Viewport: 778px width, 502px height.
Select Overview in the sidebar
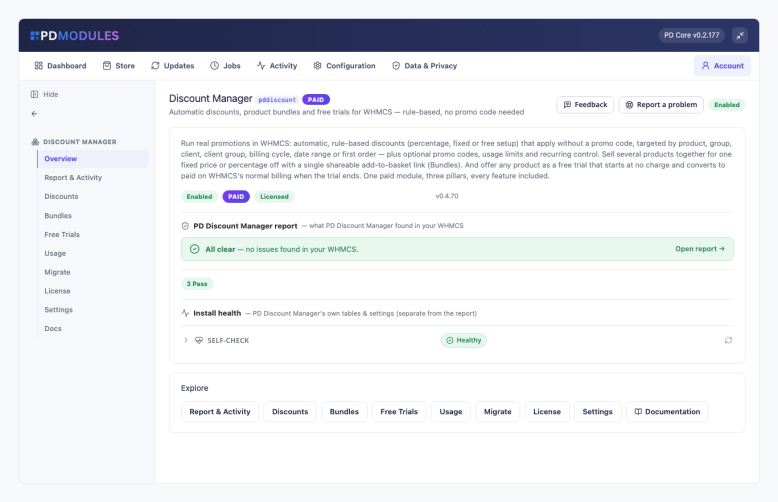click(93, 159)
